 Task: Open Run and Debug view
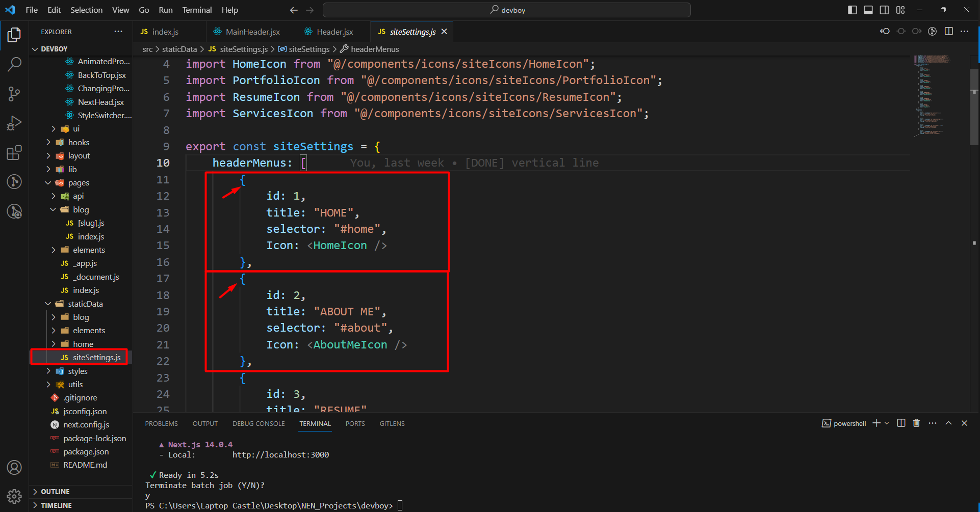point(14,123)
